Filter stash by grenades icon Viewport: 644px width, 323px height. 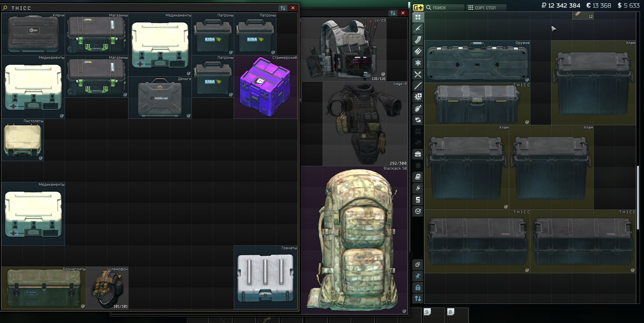click(x=418, y=108)
